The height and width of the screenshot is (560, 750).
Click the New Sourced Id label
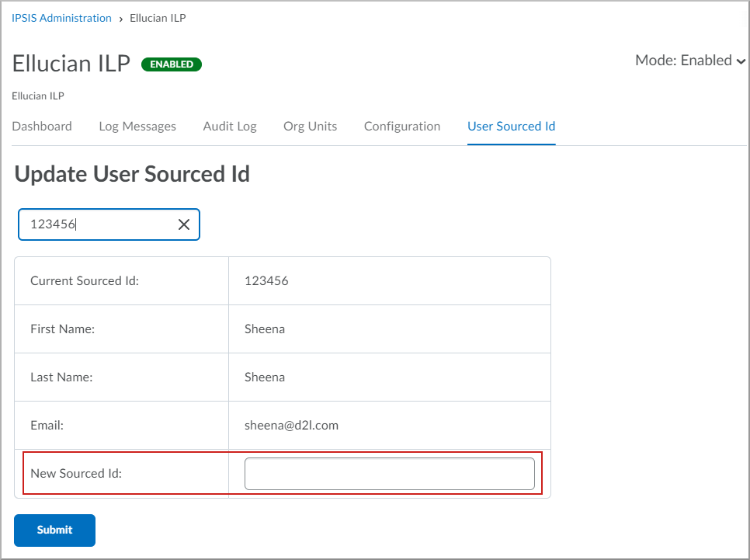[76, 473]
